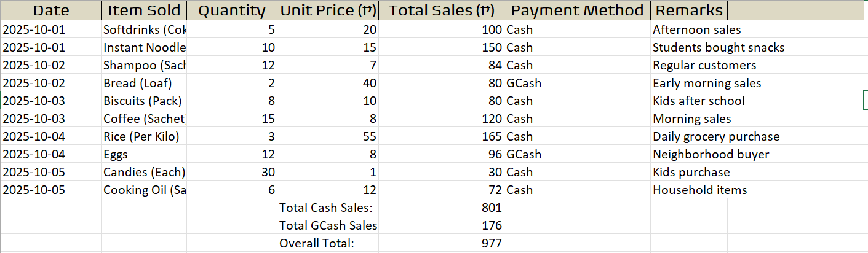Select the GCash sales total value 176
Screen dimensions: 868x253
click(x=441, y=225)
